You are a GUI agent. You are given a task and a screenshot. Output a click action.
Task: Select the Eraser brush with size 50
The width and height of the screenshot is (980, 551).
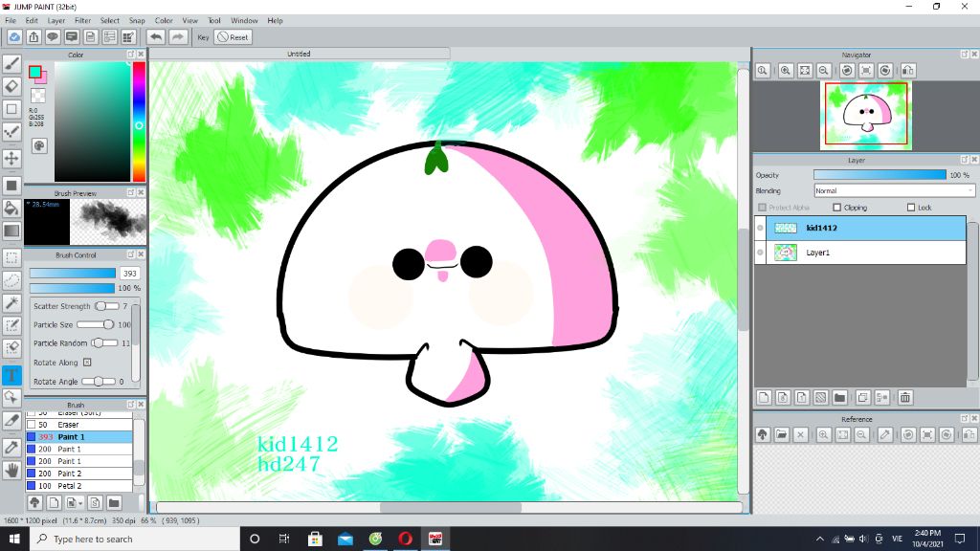[x=78, y=425]
